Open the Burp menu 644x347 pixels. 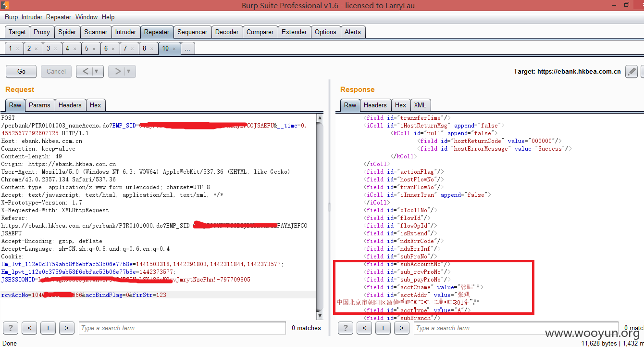pos(11,17)
